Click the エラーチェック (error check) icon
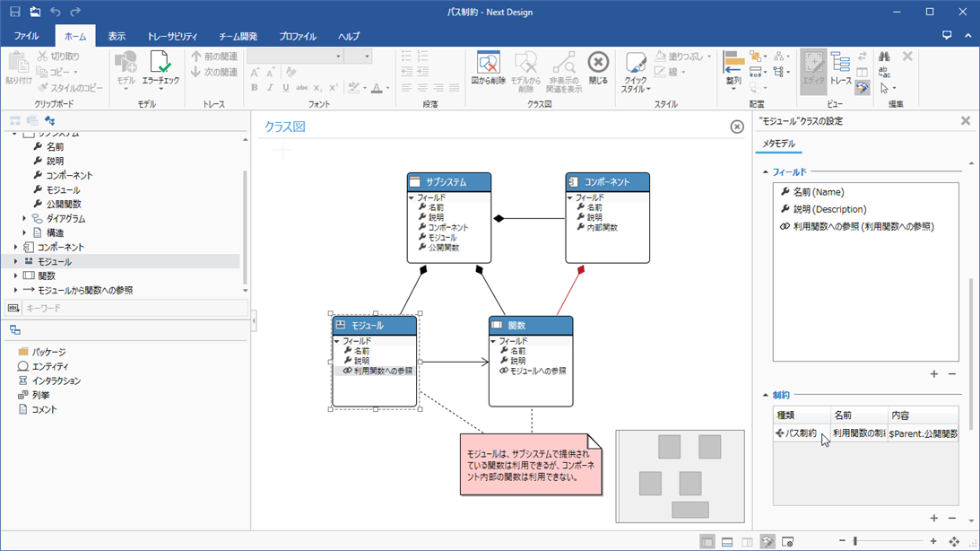This screenshot has width=980, height=551. point(160,65)
